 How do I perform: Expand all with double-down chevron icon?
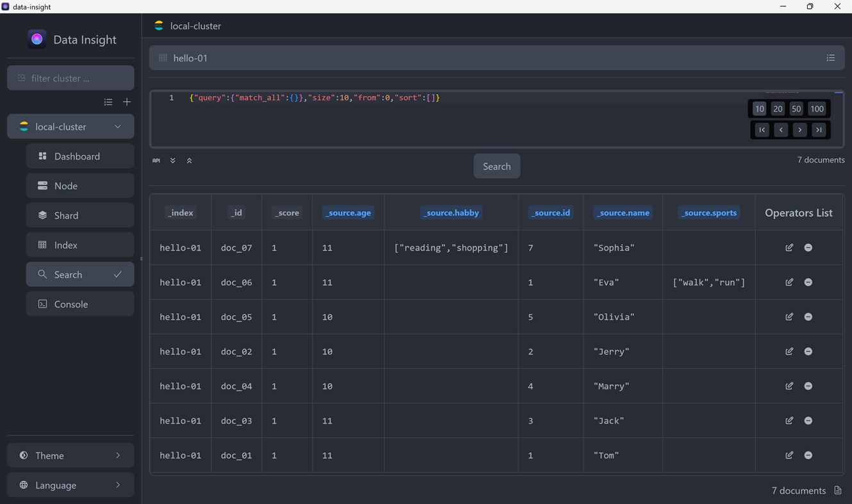[x=173, y=161]
